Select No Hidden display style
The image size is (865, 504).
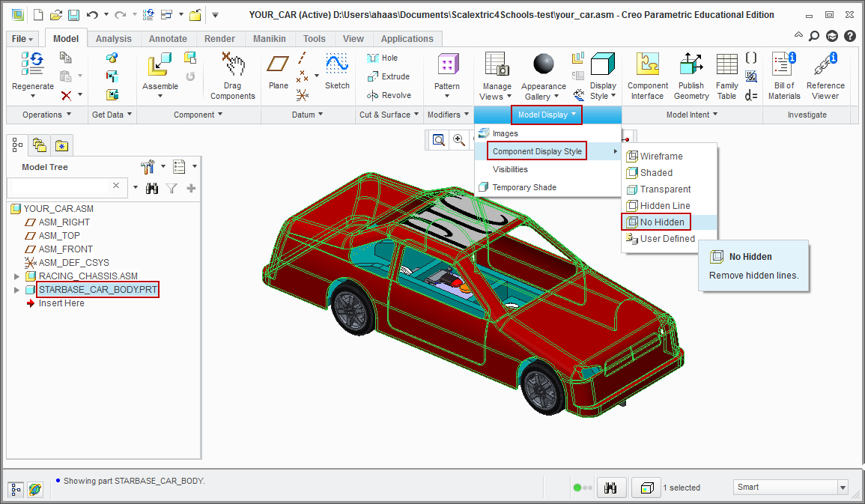[x=670, y=222]
